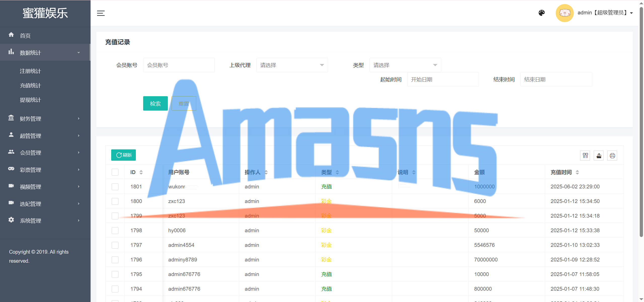
Task: Open the 财务管理 menu item
Action: coord(45,118)
